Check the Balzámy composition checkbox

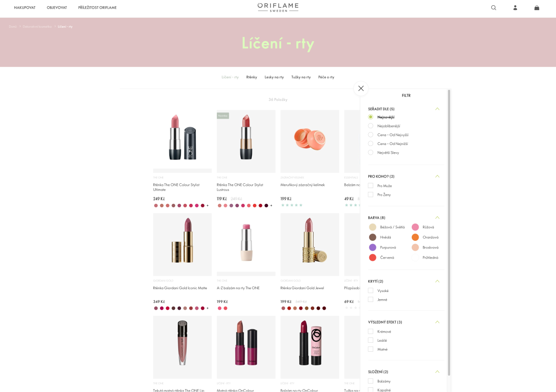pyautogui.click(x=371, y=381)
